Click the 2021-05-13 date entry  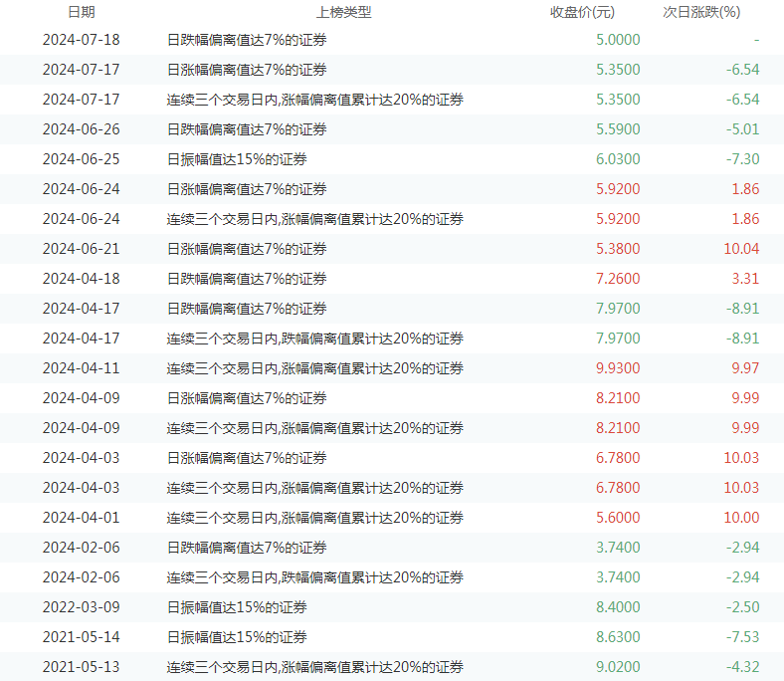(x=81, y=667)
